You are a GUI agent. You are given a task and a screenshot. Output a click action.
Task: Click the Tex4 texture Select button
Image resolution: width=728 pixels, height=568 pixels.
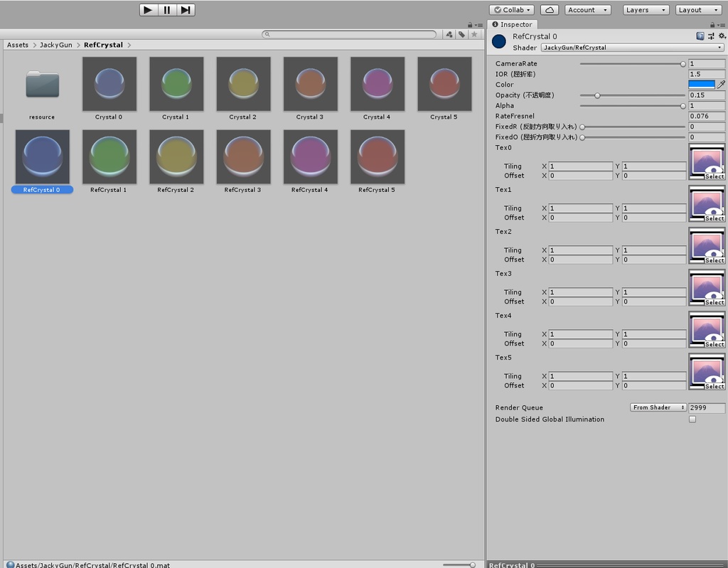714,344
